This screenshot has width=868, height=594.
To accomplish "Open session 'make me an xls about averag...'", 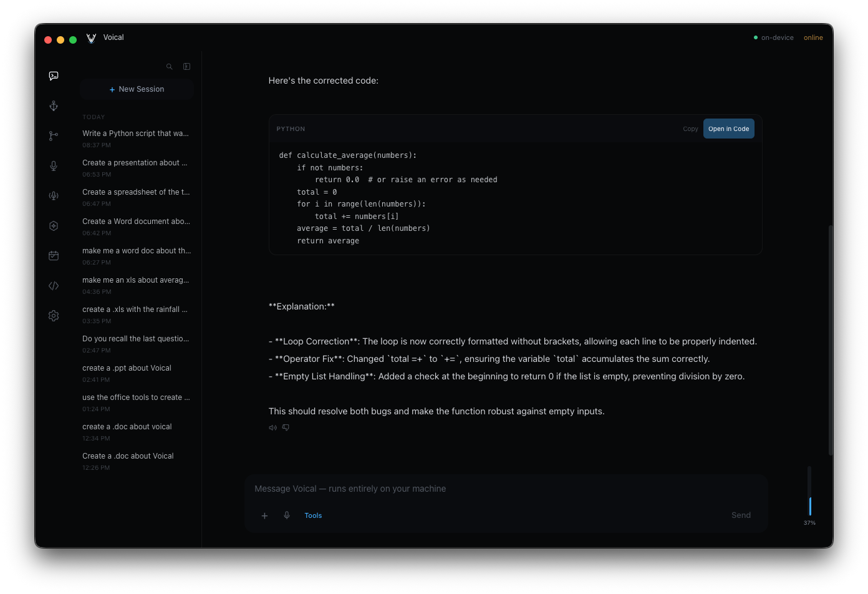I will point(137,285).
